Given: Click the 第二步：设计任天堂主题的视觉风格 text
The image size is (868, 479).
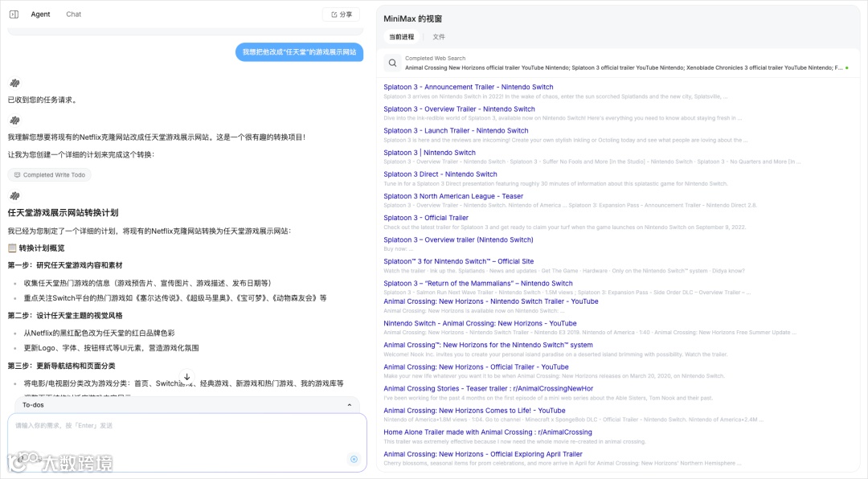Looking at the screenshot, I should point(65,316).
